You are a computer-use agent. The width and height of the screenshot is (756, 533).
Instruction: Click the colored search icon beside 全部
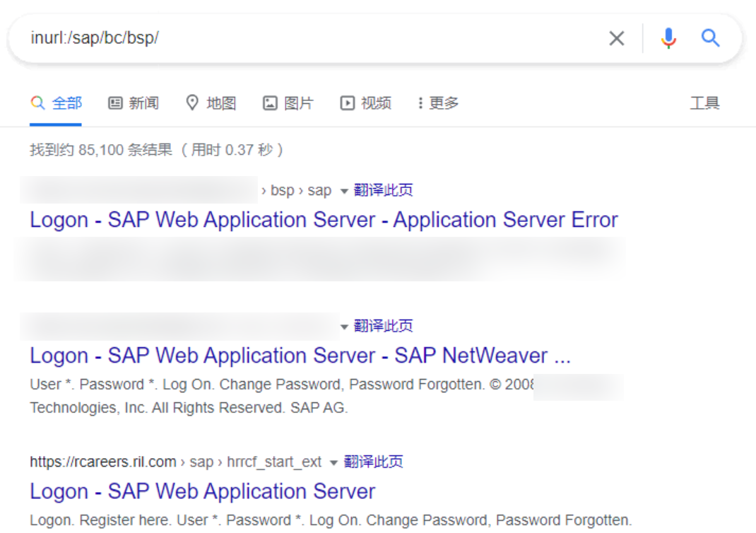tap(37, 102)
